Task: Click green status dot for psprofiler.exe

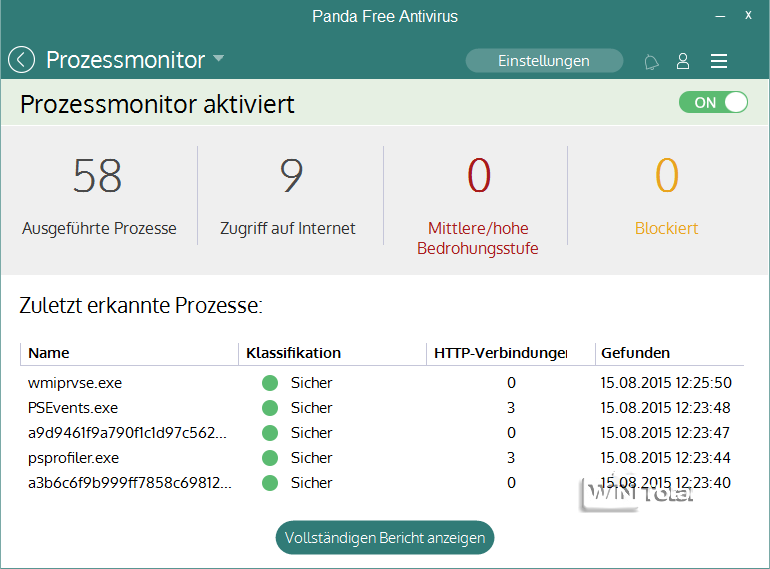Action: (269, 458)
